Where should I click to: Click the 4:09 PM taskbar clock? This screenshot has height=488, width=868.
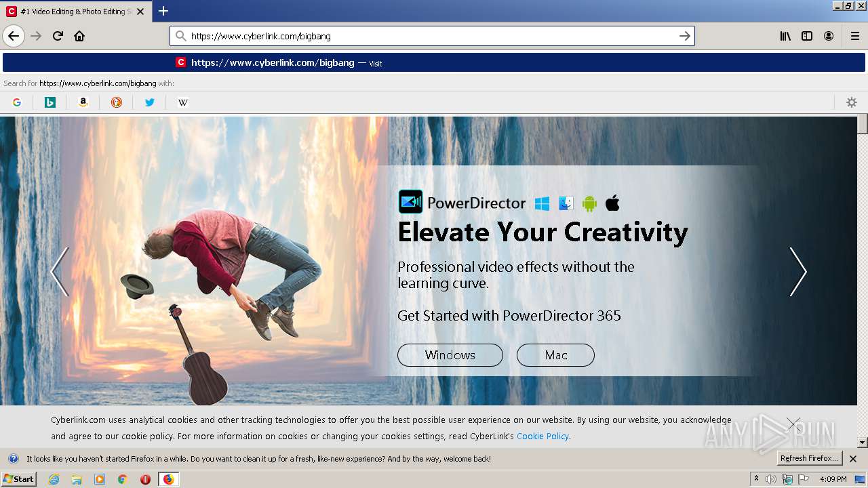(833, 479)
